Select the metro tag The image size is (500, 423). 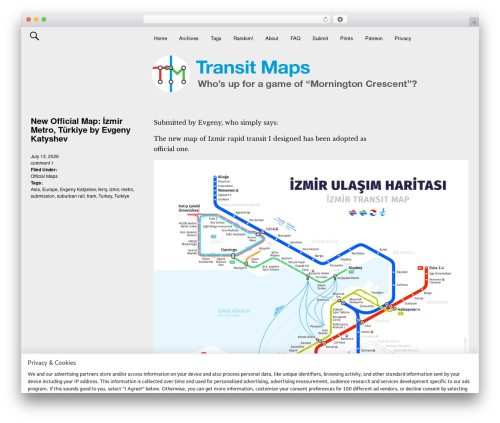click(127, 189)
